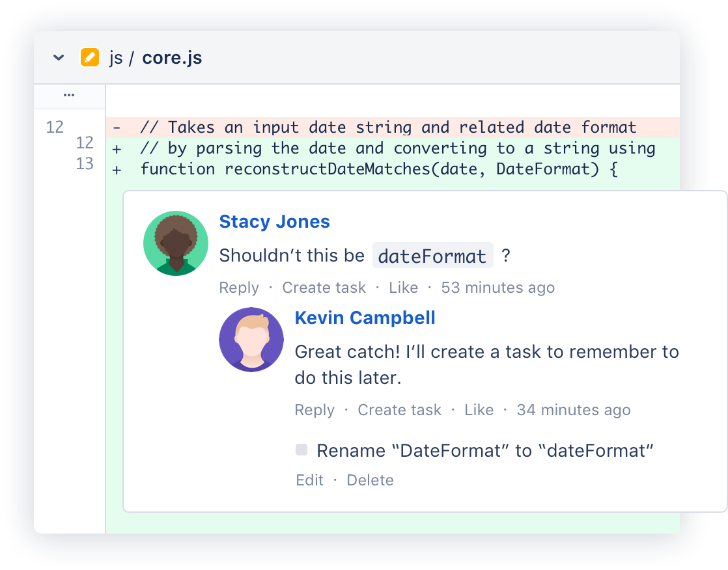This screenshot has width=728, height=570.
Task: Click line number 13 in the gutter
Action: [x=85, y=164]
